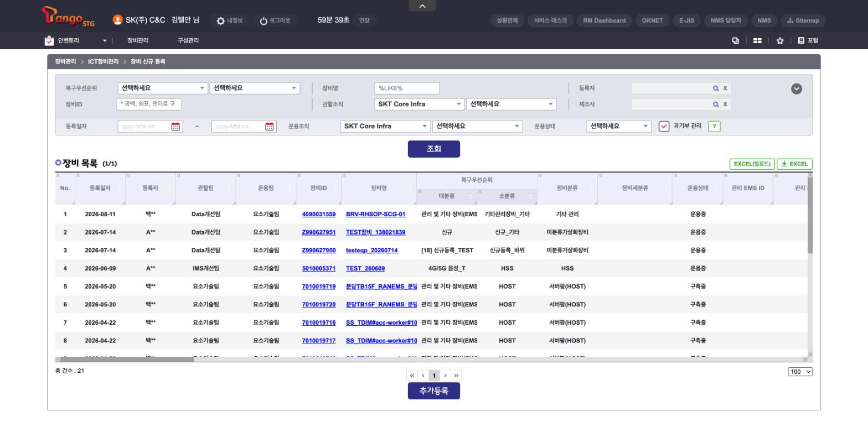Open the overlapping windows icon in toolbar
Viewport: 868px width, 427px height.
(x=736, y=40)
